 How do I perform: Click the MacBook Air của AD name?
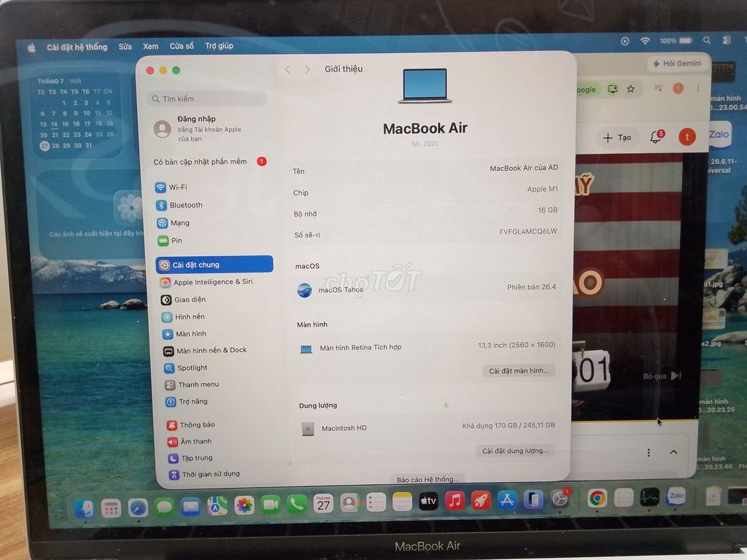(x=524, y=168)
